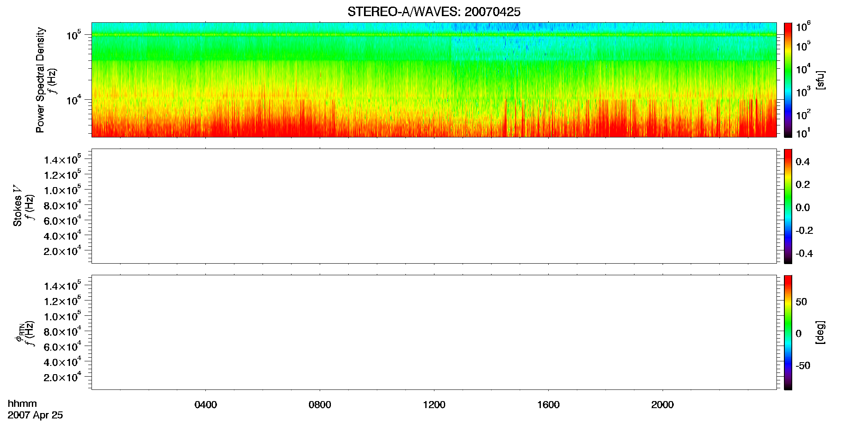Screen dimensions: 868x447
Task: Click the 2000 time axis label
Action: (x=662, y=405)
